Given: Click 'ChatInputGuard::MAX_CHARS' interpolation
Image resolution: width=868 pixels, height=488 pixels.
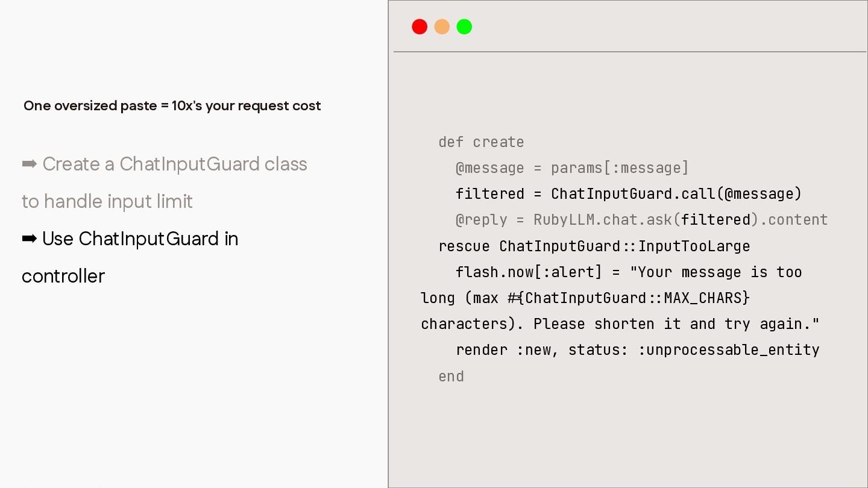Looking at the screenshot, I should point(633,298).
